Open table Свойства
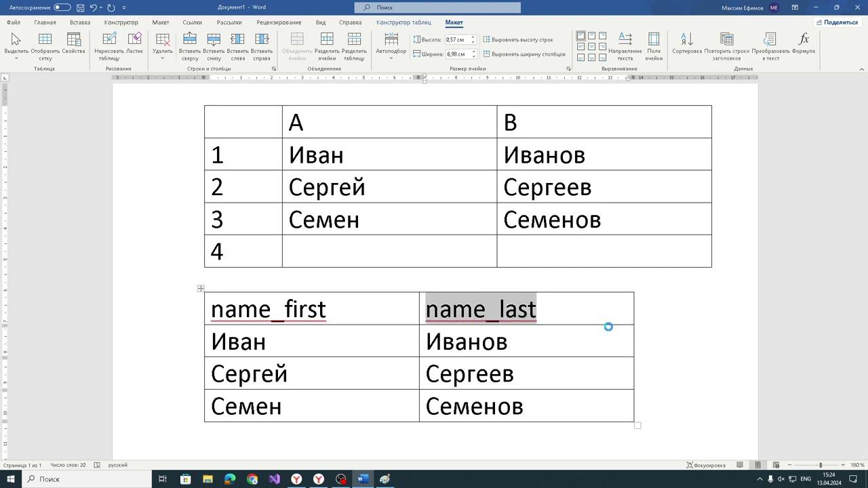 tap(73, 43)
